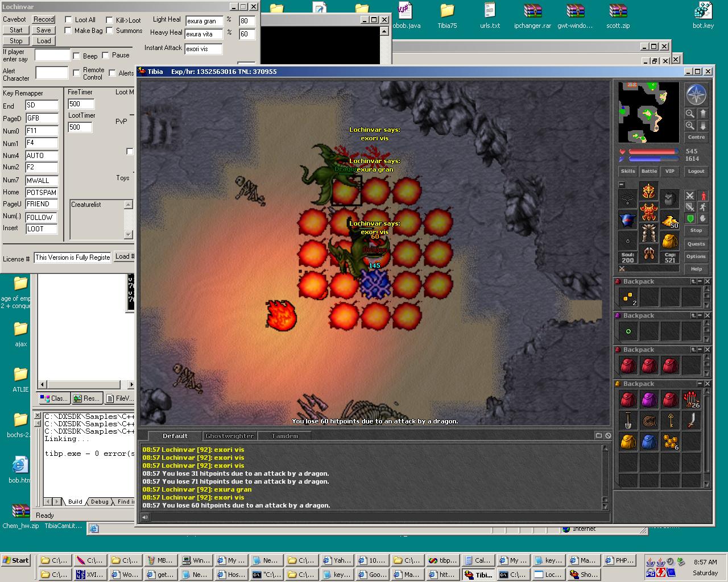Enable the Make Bag checkbox
The height and width of the screenshot is (582, 728).
[68, 31]
